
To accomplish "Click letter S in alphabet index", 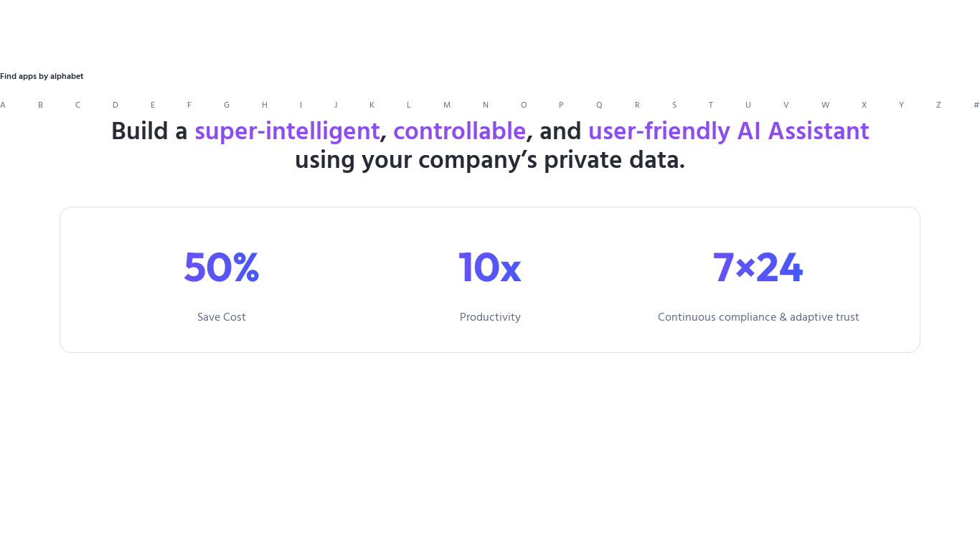I will 674,105.
